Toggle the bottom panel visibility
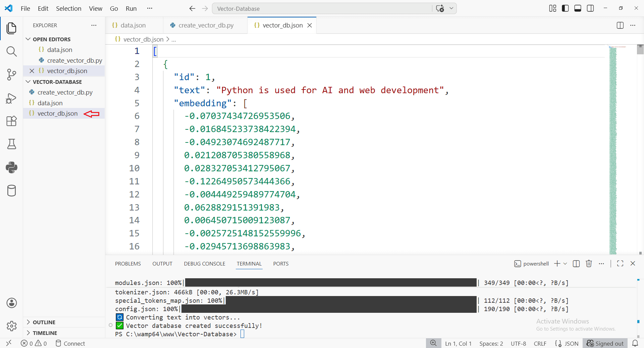This screenshot has height=348, width=644. coord(578,8)
